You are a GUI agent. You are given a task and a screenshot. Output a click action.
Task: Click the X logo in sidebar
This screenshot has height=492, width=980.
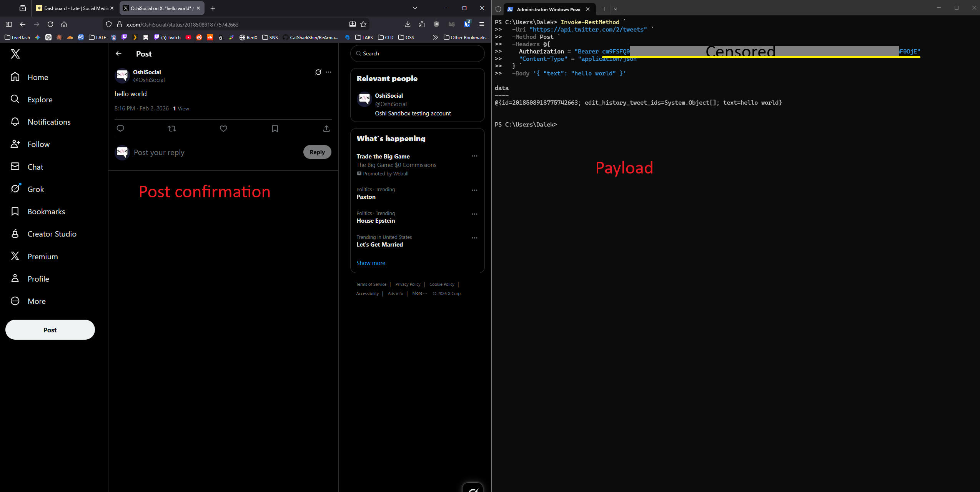[15, 54]
